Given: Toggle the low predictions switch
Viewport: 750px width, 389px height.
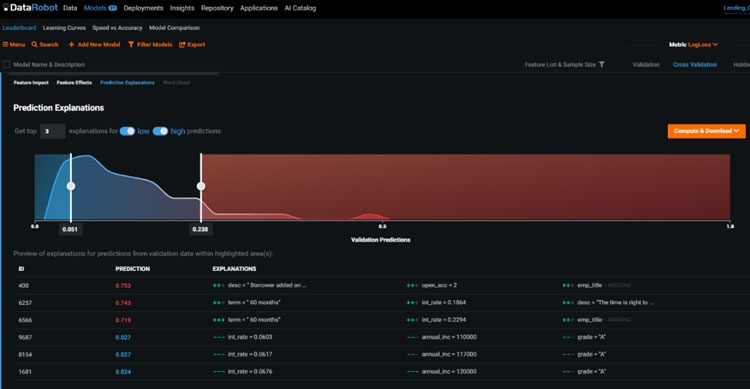Looking at the screenshot, I should (127, 131).
